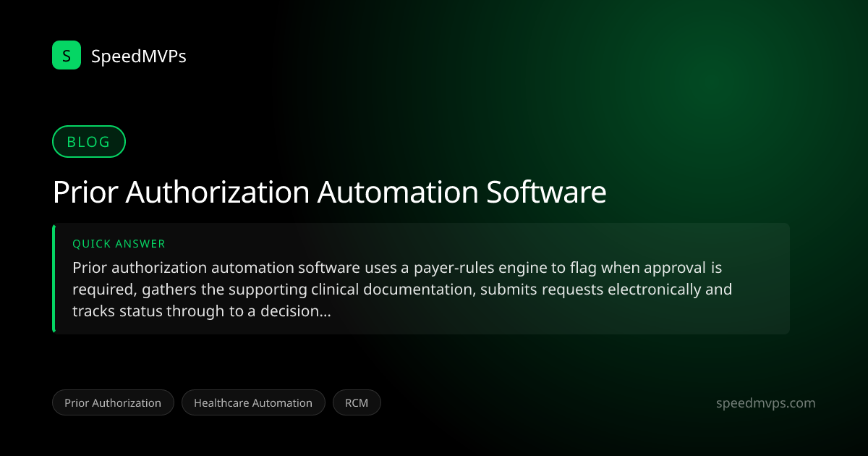Select the RCM tag
868x456 pixels.
(357, 402)
